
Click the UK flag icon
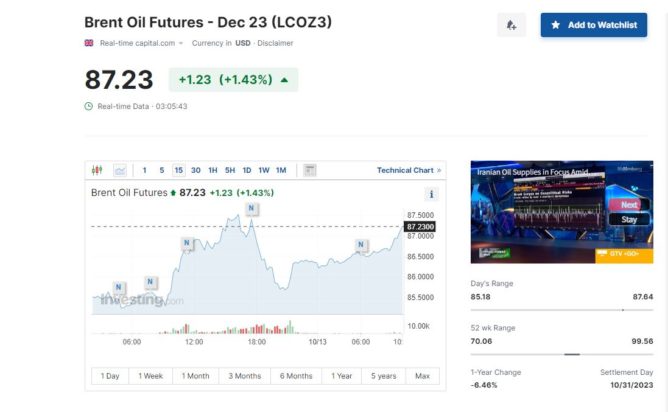[89, 43]
